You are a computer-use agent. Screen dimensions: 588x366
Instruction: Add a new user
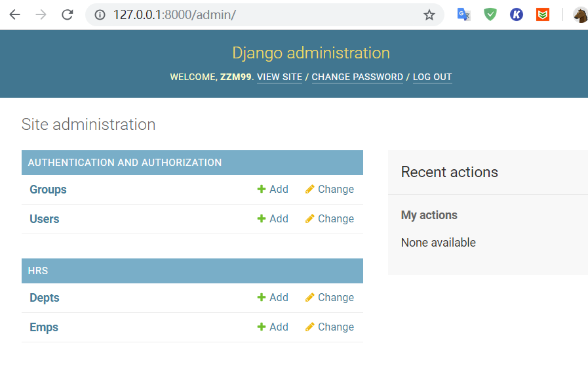[x=273, y=219]
